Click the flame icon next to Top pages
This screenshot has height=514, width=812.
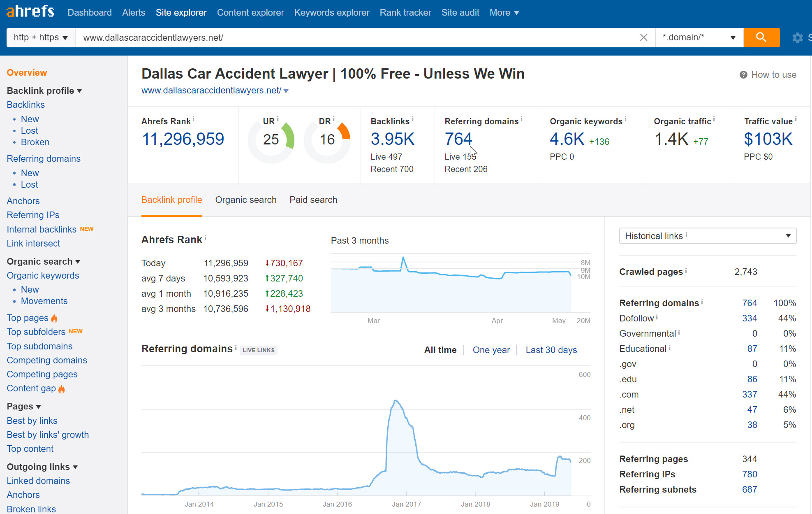point(54,318)
